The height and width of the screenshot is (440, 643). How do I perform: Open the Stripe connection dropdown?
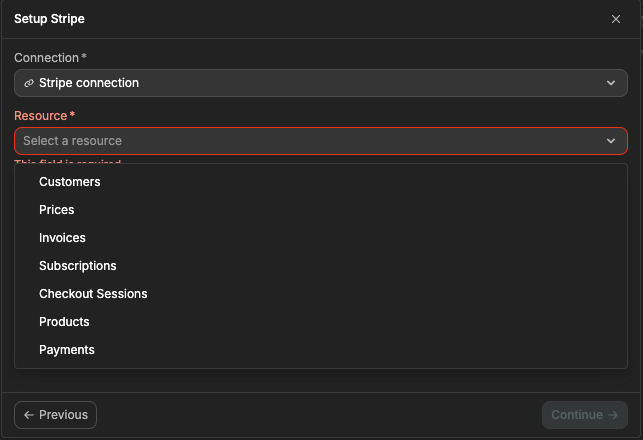click(321, 83)
